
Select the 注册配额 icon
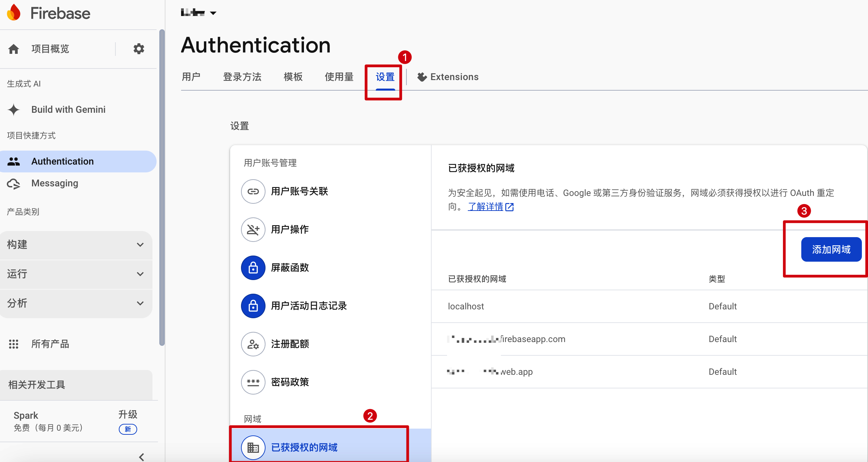tap(253, 344)
